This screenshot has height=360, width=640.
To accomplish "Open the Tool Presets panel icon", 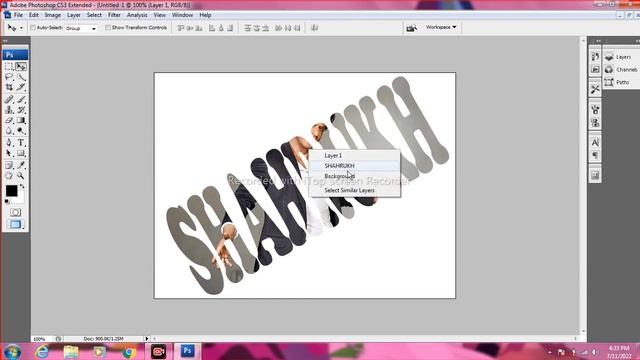I will coord(595,89).
